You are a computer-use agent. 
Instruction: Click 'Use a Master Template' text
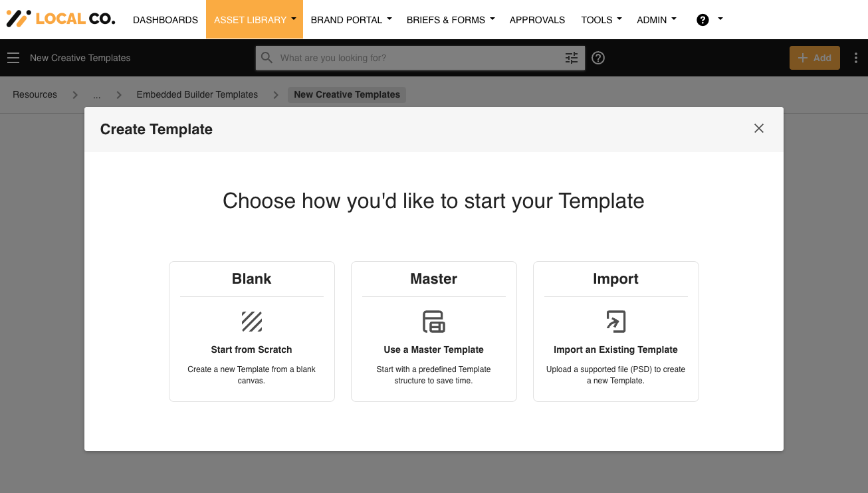[434, 349]
